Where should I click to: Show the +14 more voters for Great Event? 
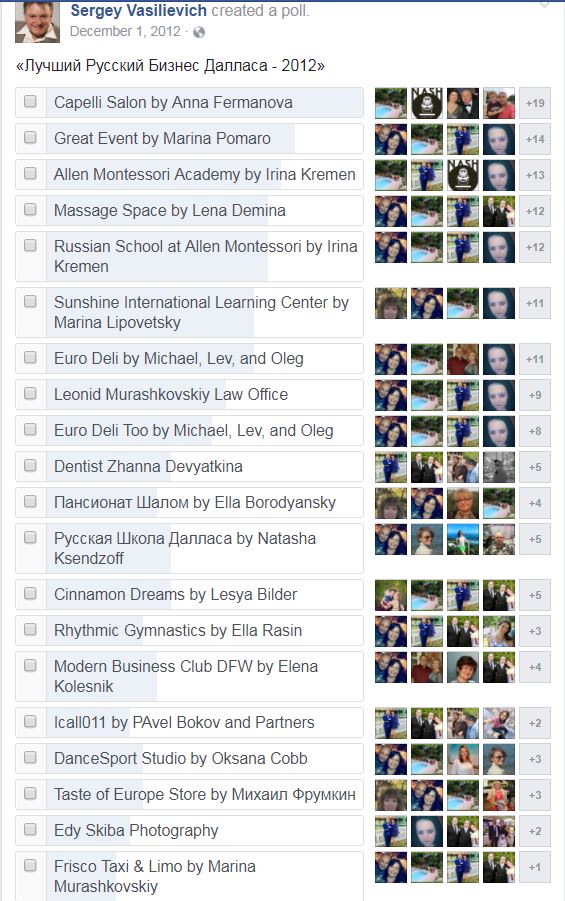(535, 139)
